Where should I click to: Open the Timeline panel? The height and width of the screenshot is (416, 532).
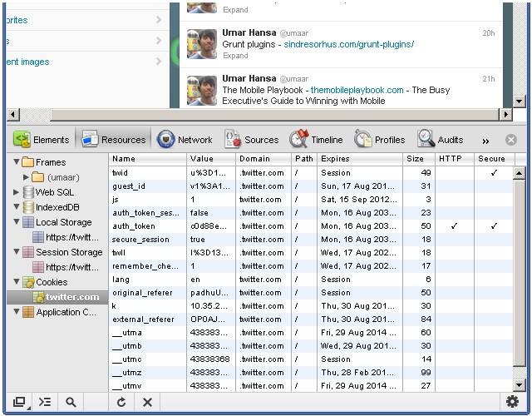coord(316,140)
